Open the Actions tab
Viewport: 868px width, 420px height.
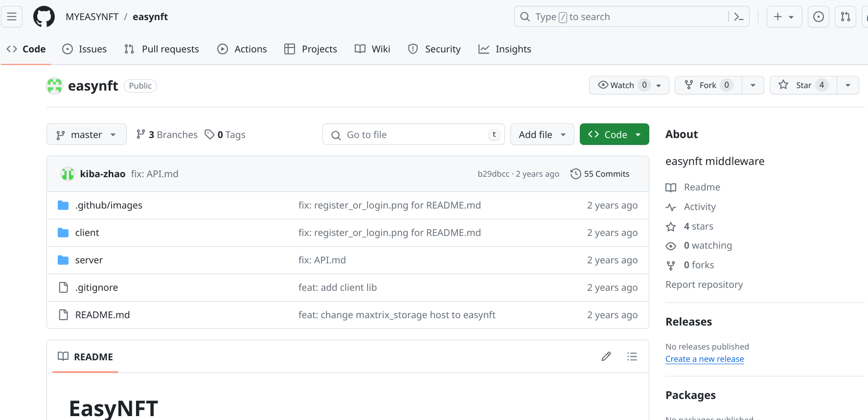point(242,49)
